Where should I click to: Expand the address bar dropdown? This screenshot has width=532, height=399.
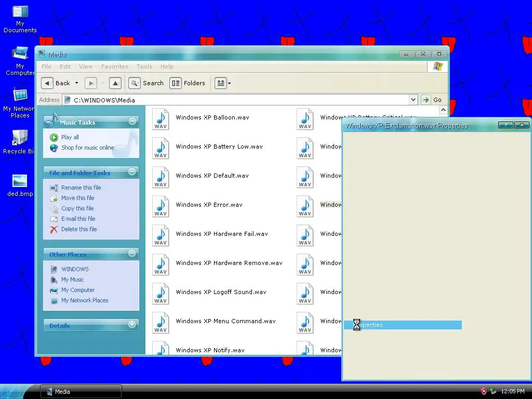(x=413, y=100)
